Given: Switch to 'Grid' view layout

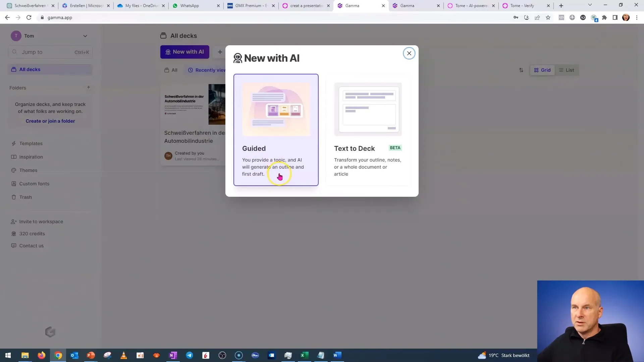Looking at the screenshot, I should [542, 70].
